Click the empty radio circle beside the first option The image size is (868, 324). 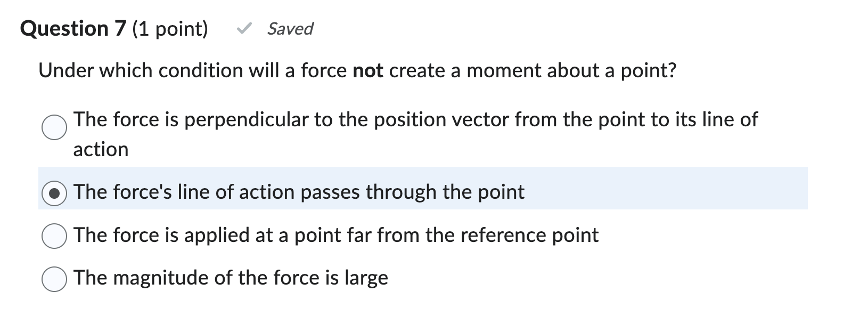point(53,128)
